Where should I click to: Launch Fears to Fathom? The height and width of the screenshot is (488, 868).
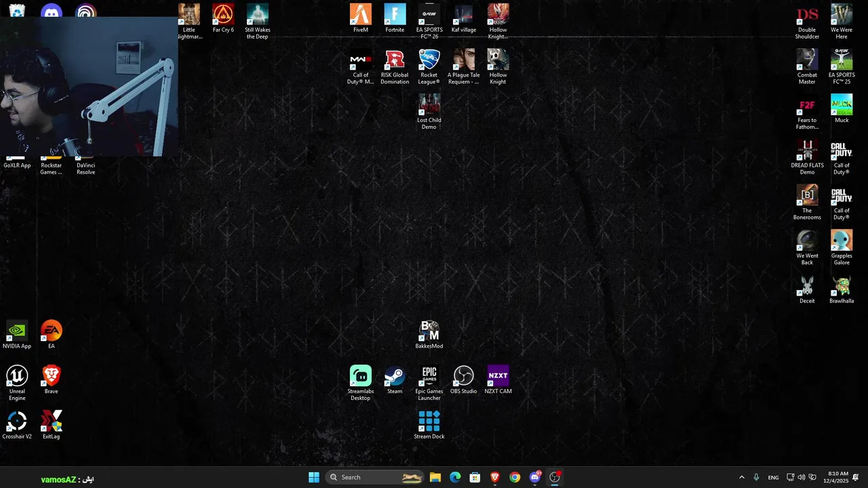pyautogui.click(x=807, y=112)
